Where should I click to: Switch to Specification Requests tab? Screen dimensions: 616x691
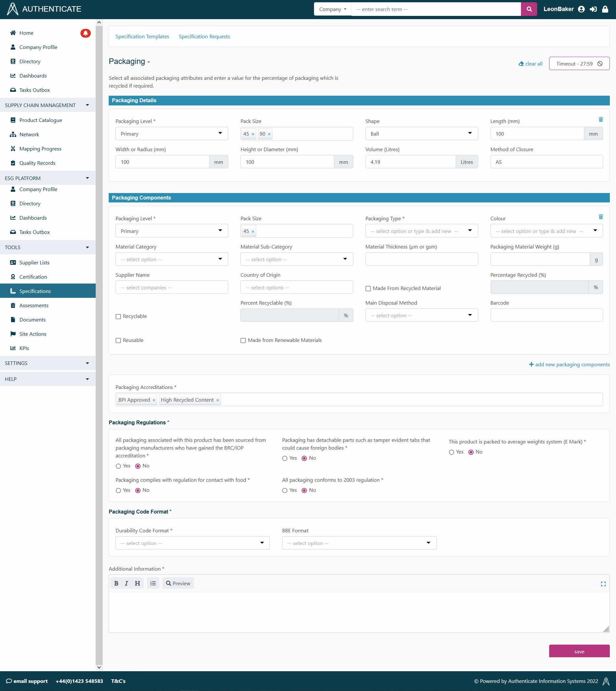(204, 37)
